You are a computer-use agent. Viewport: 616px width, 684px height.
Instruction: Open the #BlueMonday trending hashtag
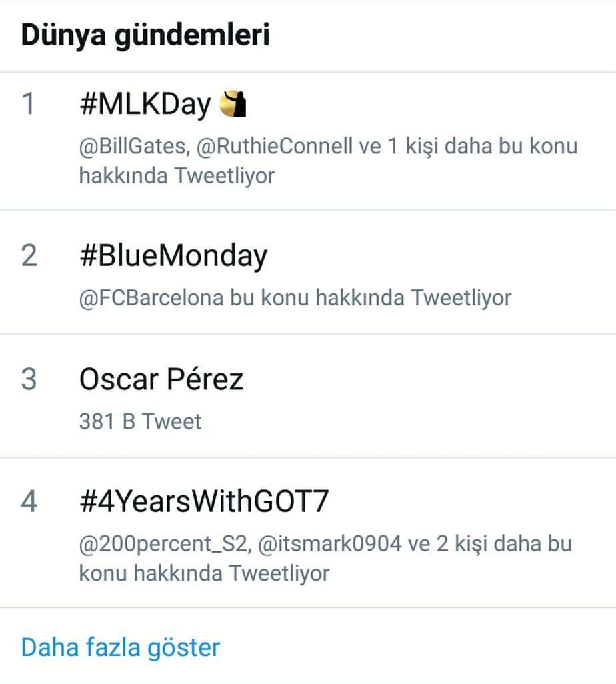[173, 256]
